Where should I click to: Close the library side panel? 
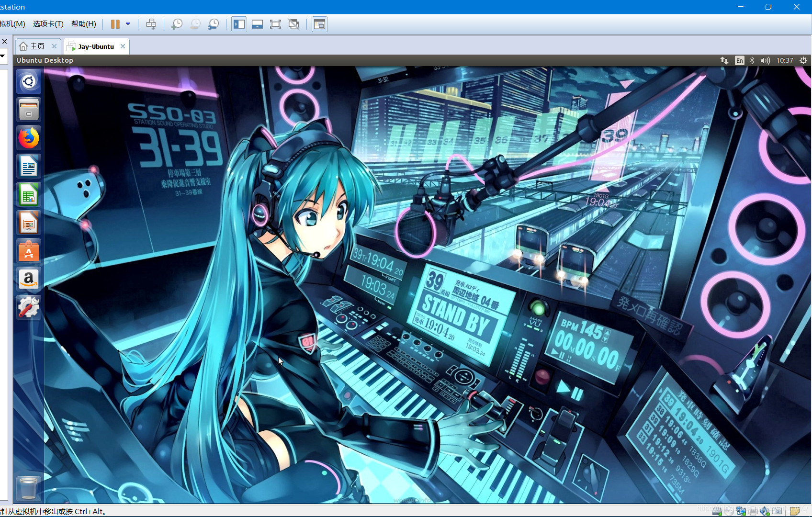coord(4,42)
